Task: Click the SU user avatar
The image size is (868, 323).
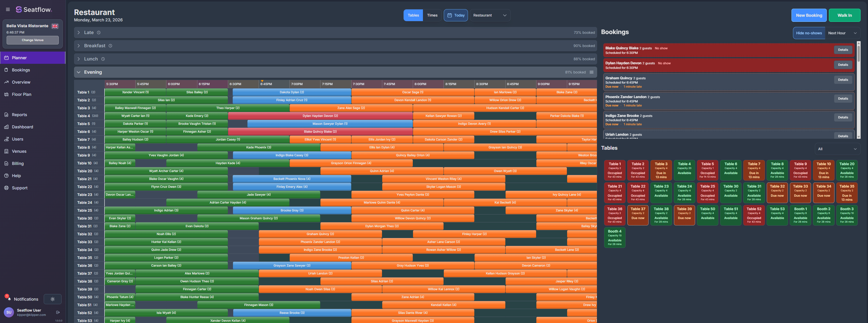Action: [9, 312]
